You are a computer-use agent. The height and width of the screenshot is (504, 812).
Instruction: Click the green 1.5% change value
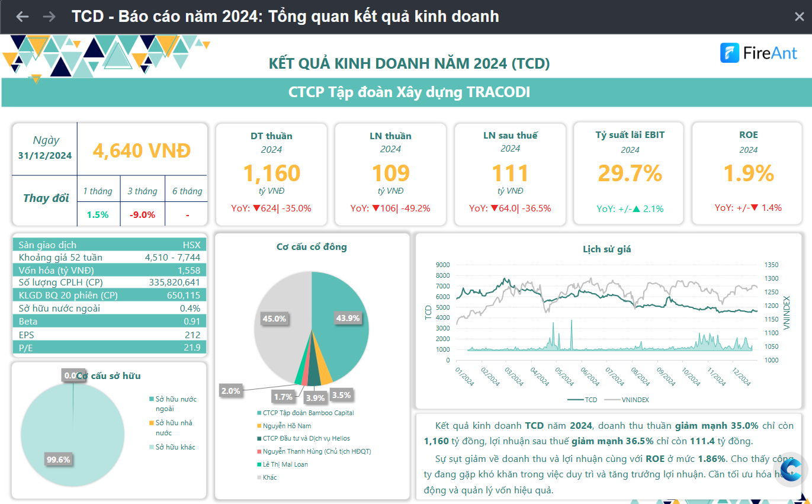[98, 214]
